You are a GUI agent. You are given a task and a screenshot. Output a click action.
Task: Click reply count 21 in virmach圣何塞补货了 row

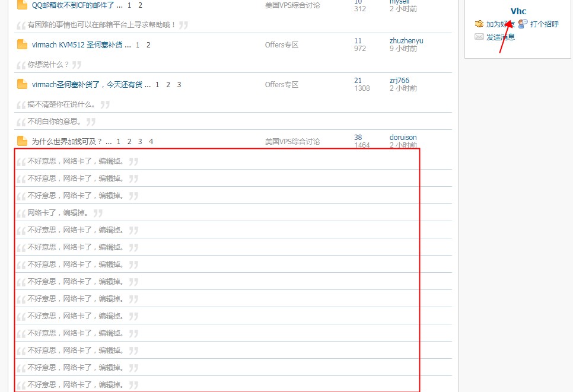(358, 81)
